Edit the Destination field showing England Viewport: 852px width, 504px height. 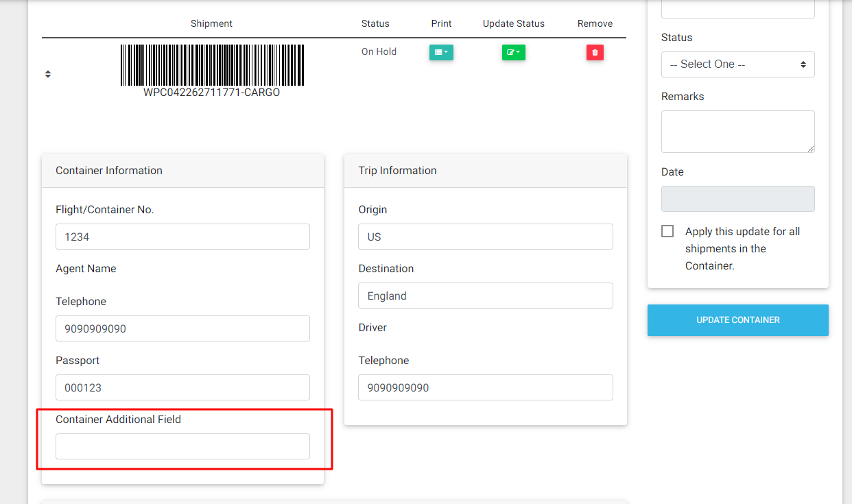485,296
